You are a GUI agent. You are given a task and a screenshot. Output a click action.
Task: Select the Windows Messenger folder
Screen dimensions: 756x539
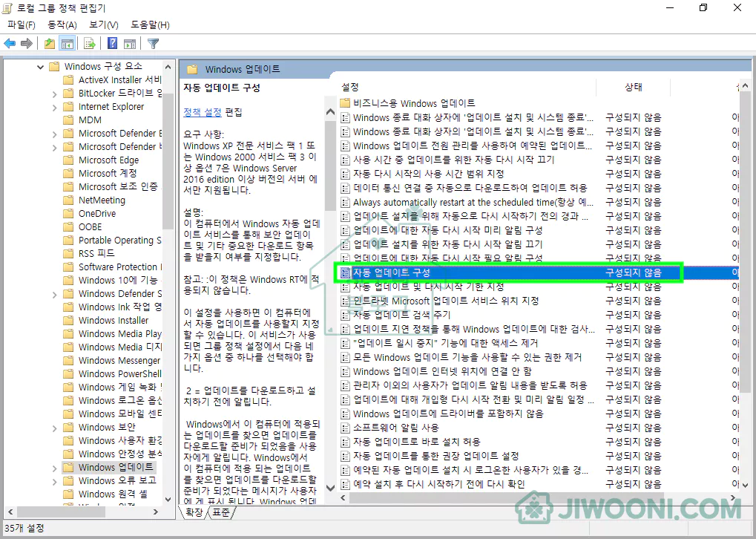click(x=113, y=360)
